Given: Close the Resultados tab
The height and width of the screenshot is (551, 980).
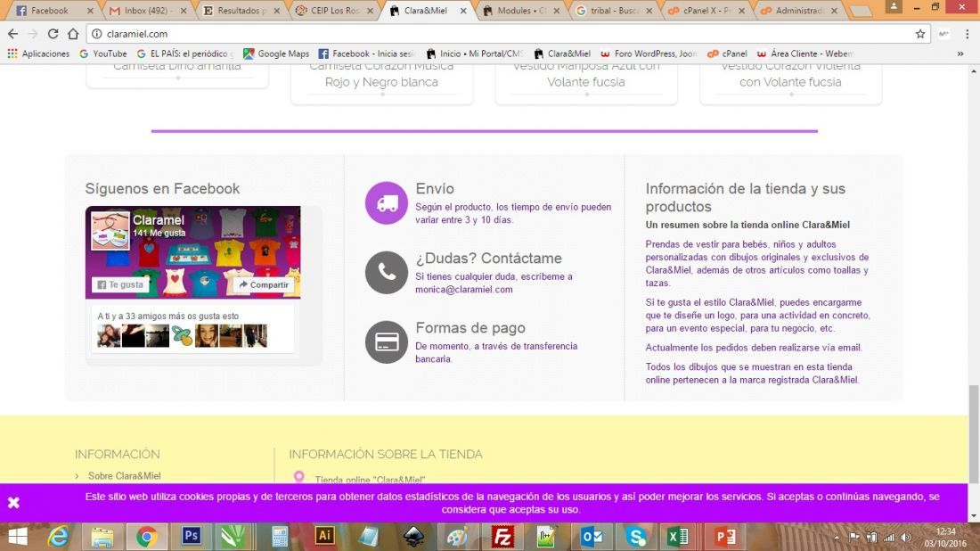Looking at the screenshot, I should point(277,11).
